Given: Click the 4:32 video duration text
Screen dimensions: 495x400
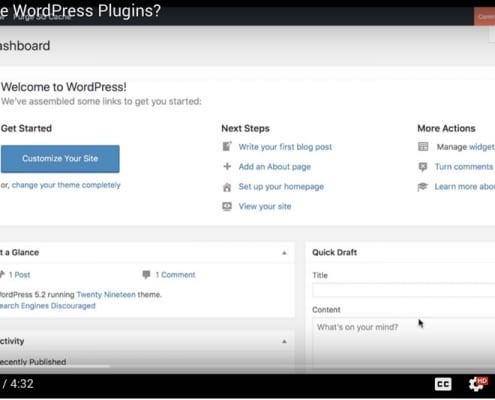Looking at the screenshot, I should [x=22, y=384].
